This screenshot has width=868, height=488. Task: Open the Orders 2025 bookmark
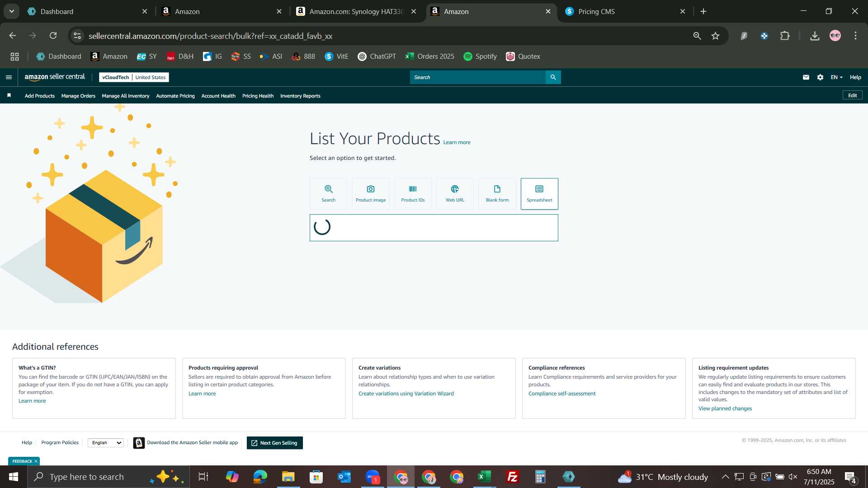429,56
